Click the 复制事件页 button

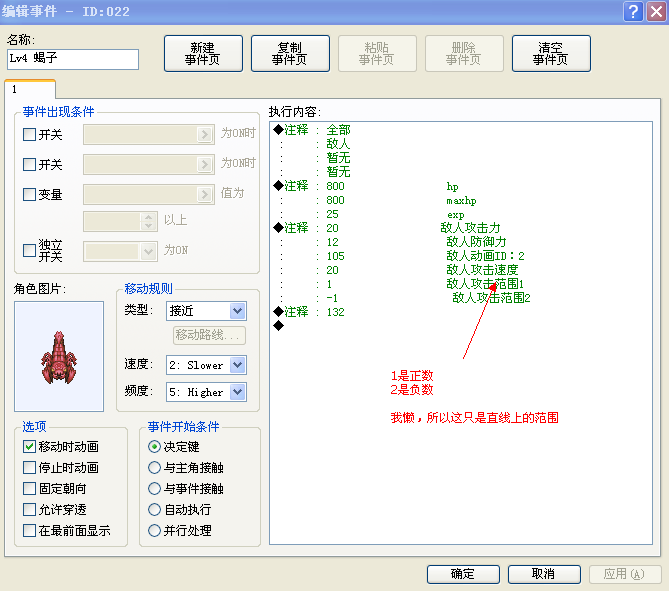[x=290, y=53]
